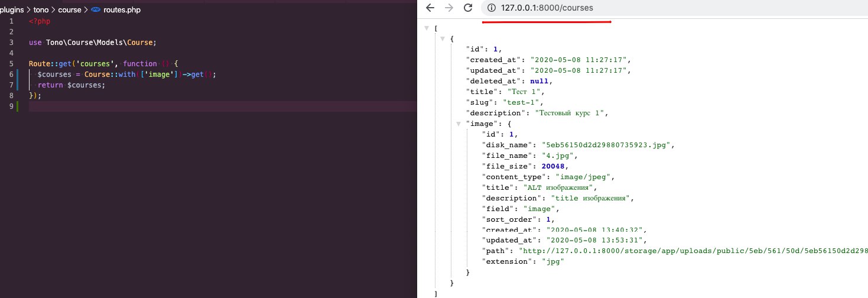Click the "deleted_at" null value
The width and height of the screenshot is (868, 298).
point(540,81)
